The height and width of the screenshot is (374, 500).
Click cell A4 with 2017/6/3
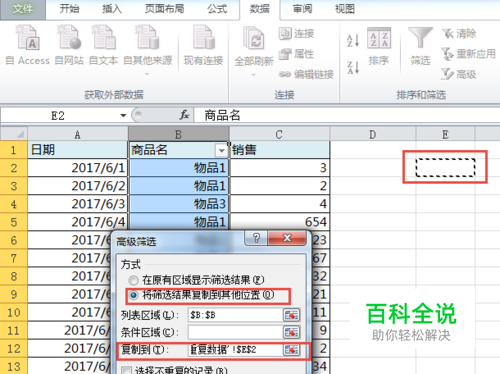(78, 204)
